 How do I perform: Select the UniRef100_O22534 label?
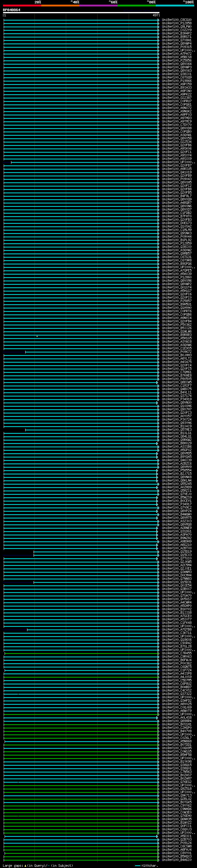click(176, 142)
